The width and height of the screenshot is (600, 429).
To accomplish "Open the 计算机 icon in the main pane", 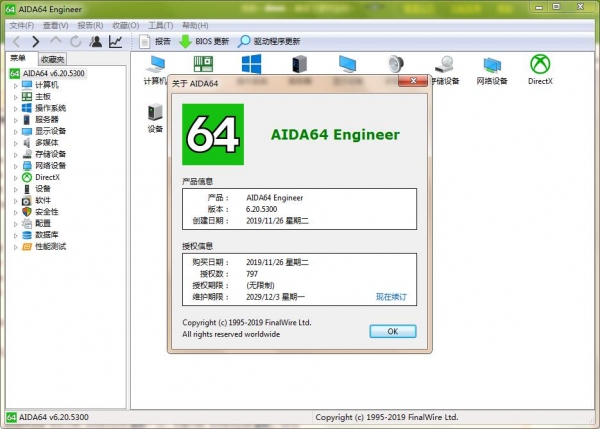I will pyautogui.click(x=156, y=64).
